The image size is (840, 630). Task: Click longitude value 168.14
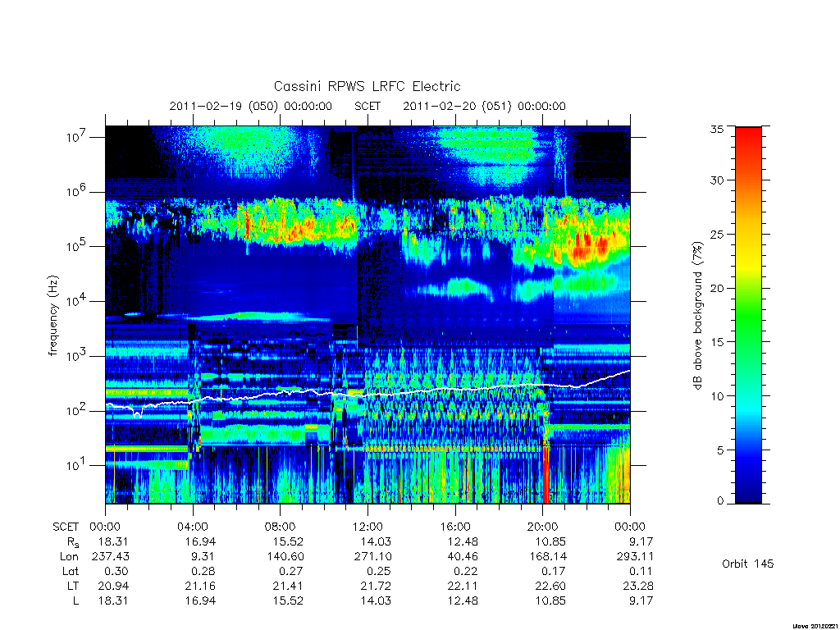pyautogui.click(x=547, y=557)
